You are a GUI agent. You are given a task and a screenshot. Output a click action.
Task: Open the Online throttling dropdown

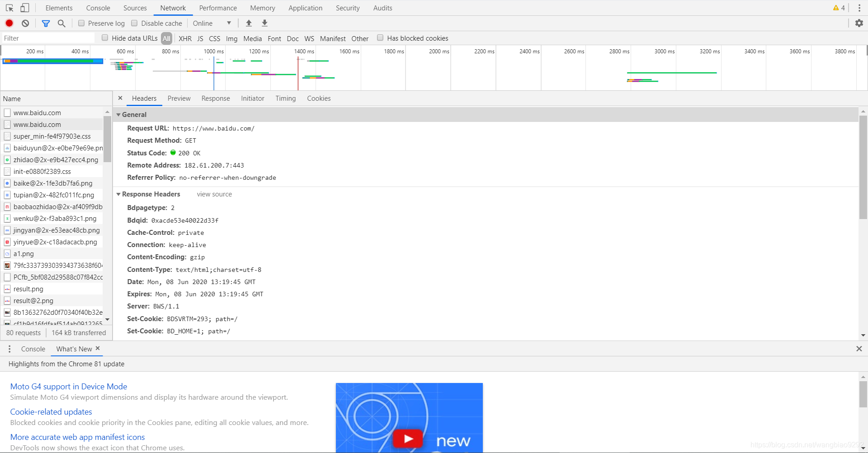click(x=212, y=23)
